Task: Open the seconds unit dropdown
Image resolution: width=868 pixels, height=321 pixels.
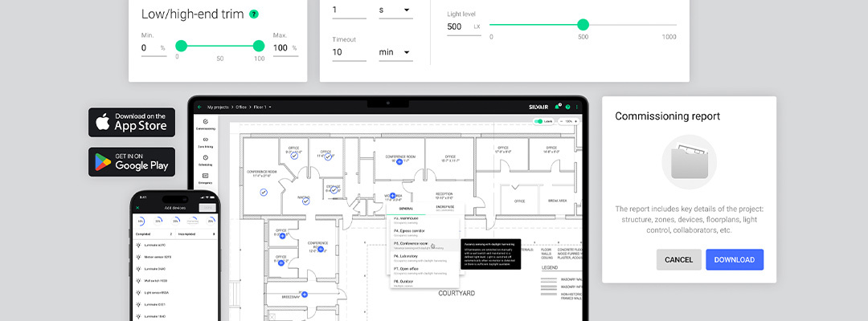Action: [x=395, y=10]
